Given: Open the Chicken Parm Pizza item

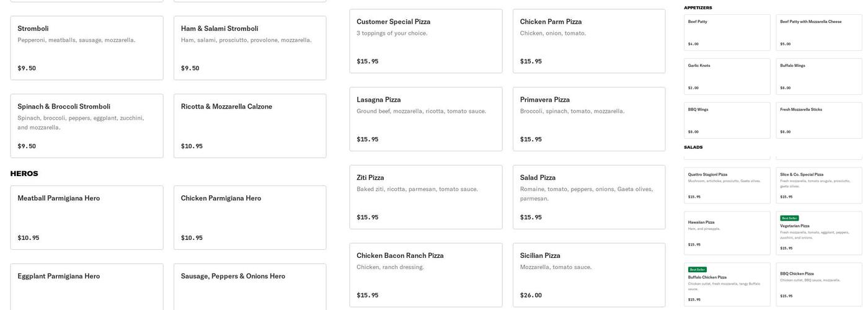Looking at the screenshot, I should 589,41.
